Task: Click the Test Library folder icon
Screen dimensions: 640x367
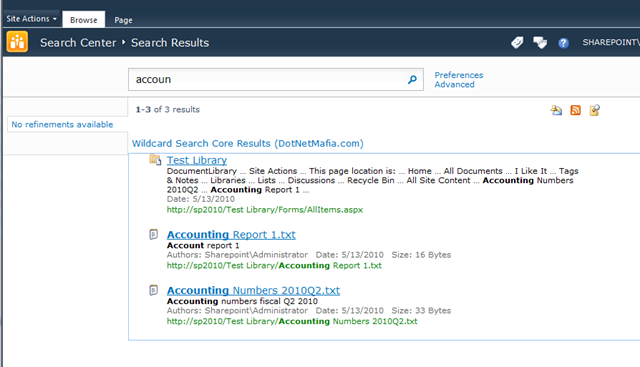Action: (x=155, y=160)
